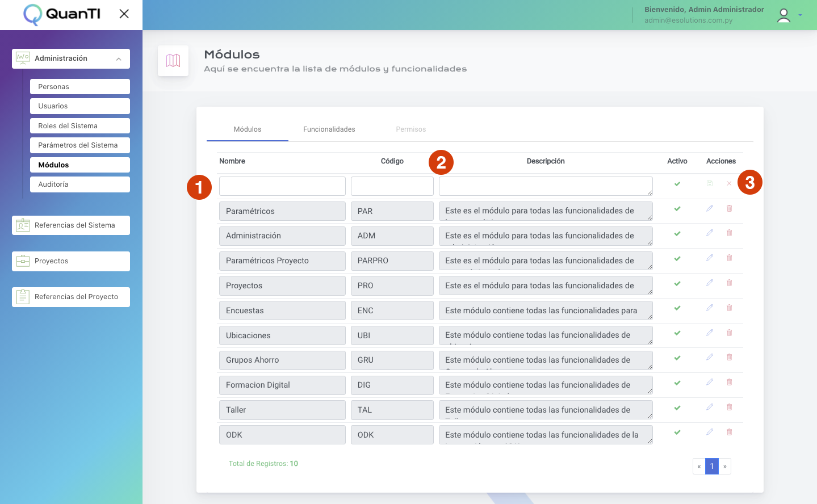The width and height of the screenshot is (817, 504).
Task: Collapse the Administración menu chevron
Action: tap(119, 59)
